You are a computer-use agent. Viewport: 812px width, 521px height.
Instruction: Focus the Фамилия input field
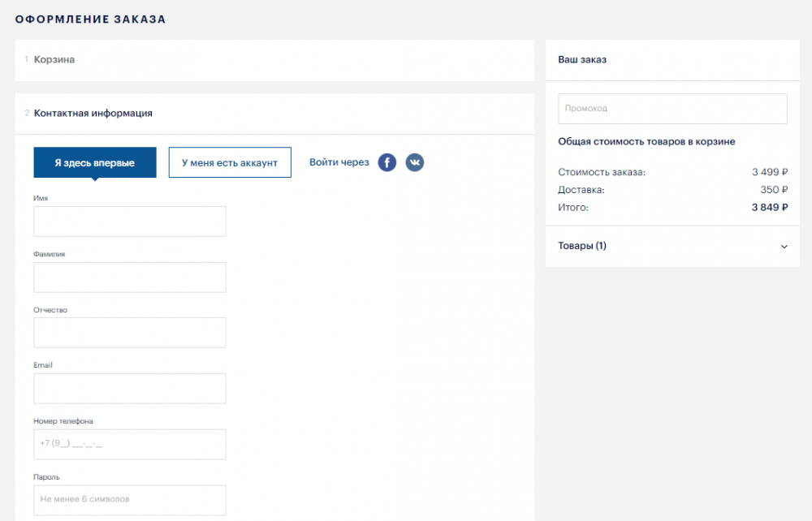click(x=130, y=278)
